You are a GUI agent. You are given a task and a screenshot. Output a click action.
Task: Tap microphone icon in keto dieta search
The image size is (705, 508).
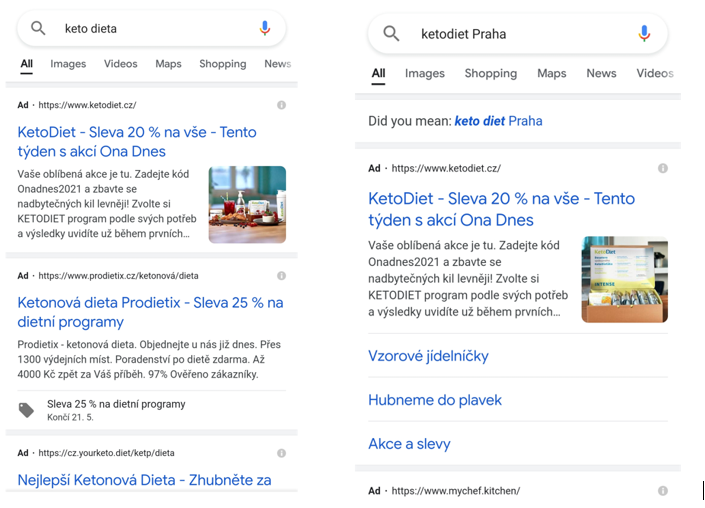pos(265,28)
